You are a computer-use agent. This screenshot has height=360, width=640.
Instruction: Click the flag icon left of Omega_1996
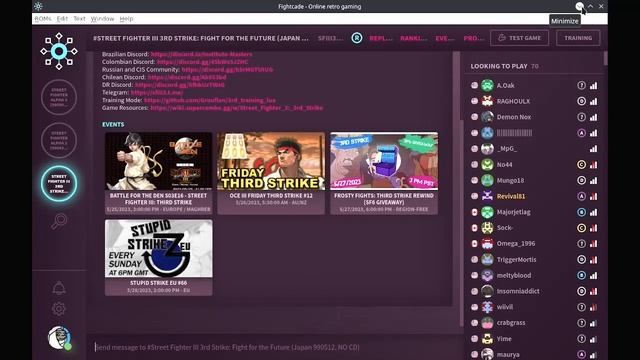pyautogui.click(x=474, y=244)
